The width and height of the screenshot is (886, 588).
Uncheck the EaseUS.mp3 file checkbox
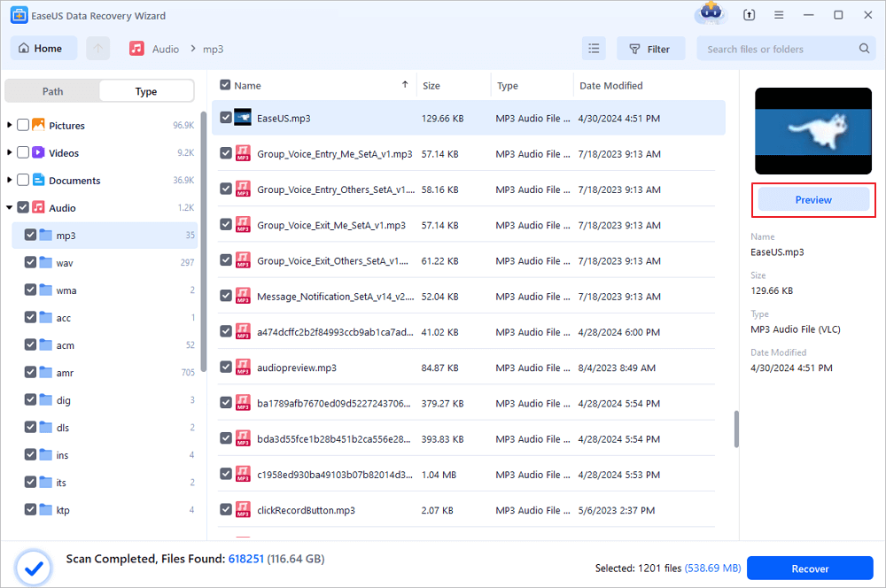[226, 117]
